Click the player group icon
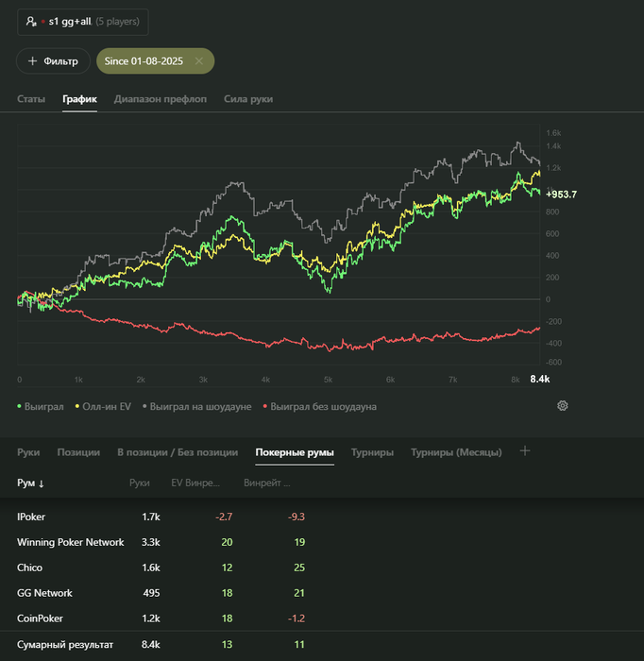644x661 pixels. (31, 21)
